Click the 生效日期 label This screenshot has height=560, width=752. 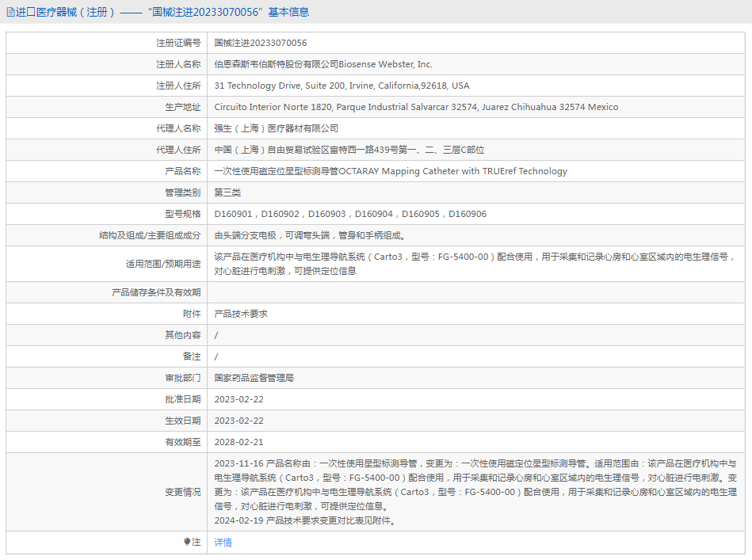tap(183, 421)
